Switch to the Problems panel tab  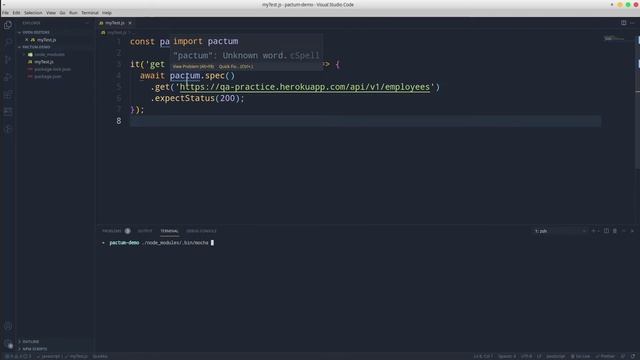(116, 231)
